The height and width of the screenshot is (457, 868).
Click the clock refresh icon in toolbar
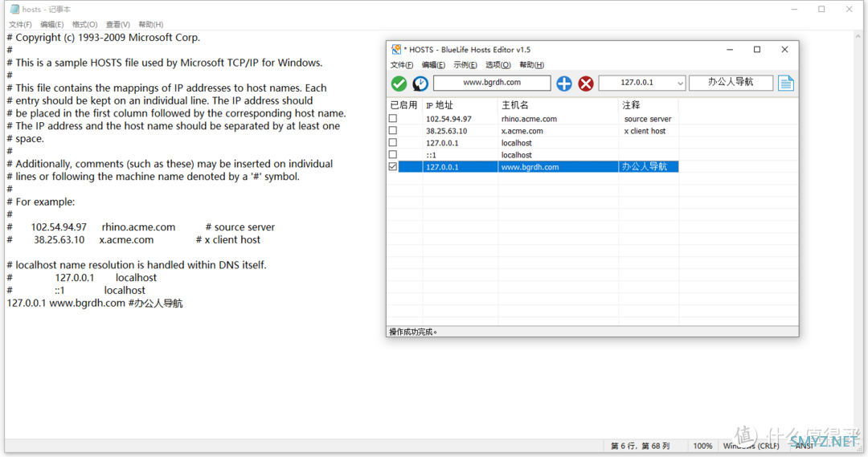(420, 84)
